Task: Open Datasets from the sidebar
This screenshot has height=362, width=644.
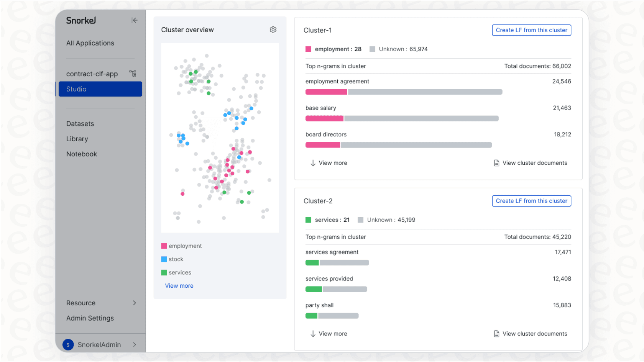Action: pos(80,124)
